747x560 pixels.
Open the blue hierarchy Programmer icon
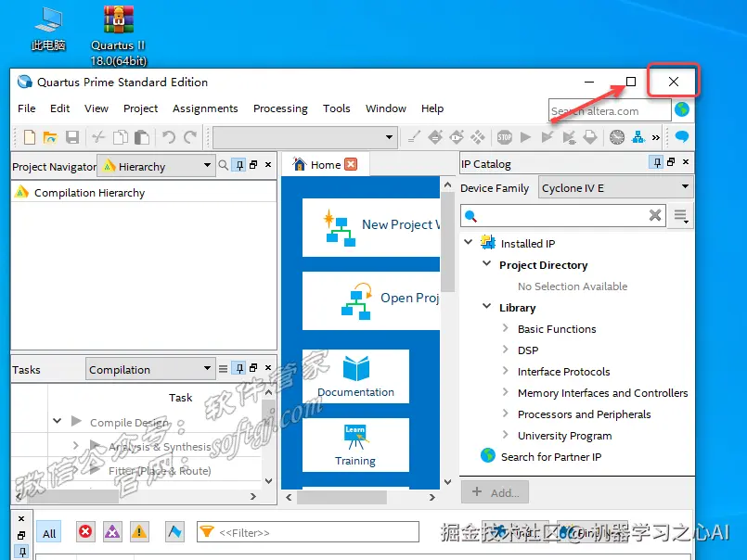[x=638, y=137]
